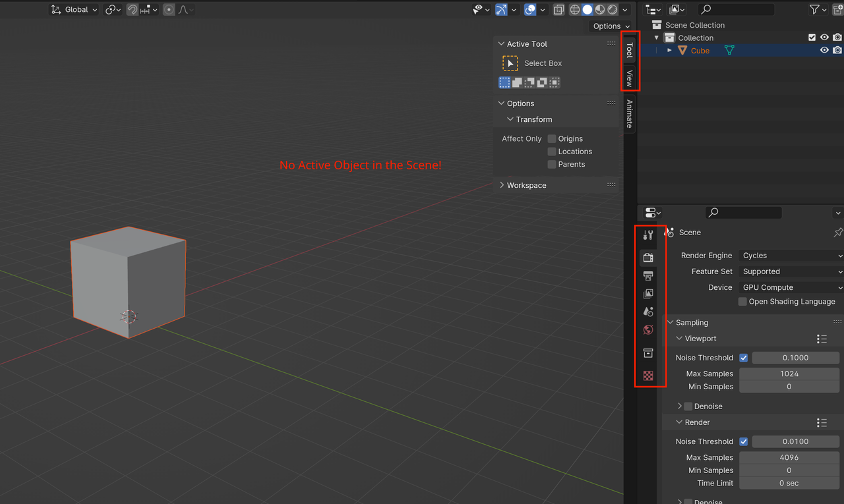The image size is (844, 504).
Task: Click the Options button in viewport header
Action: [611, 26]
